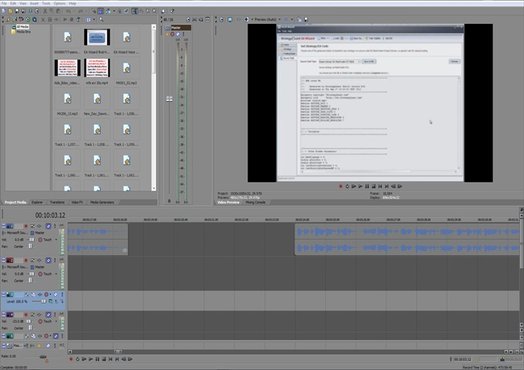This screenshot has height=370, width=524.
Task: Click the What's This help icon
Action: coord(172,11)
